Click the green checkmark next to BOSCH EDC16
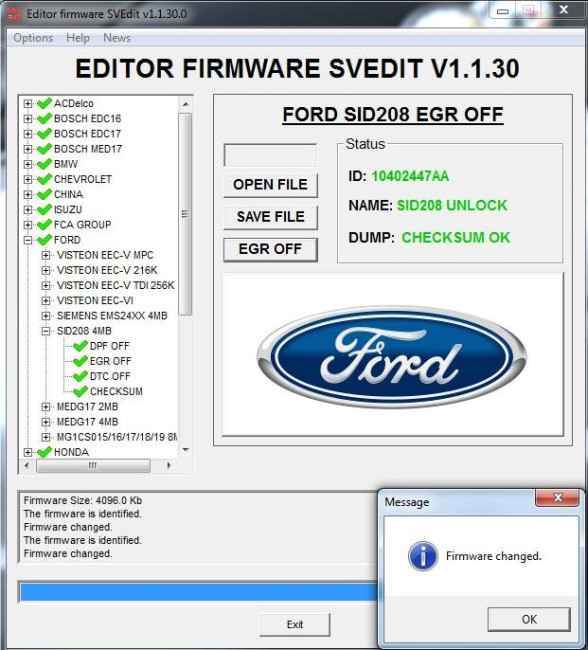This screenshot has height=650, width=588. (x=44, y=119)
